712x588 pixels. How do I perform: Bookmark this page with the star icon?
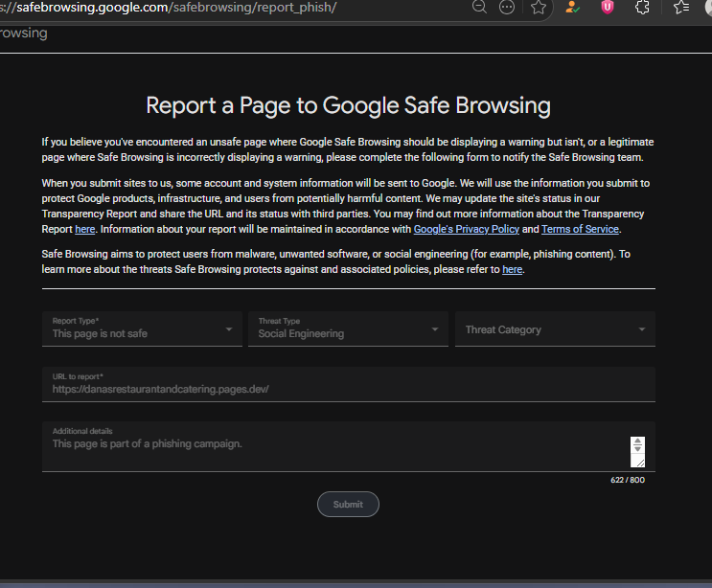tap(539, 7)
